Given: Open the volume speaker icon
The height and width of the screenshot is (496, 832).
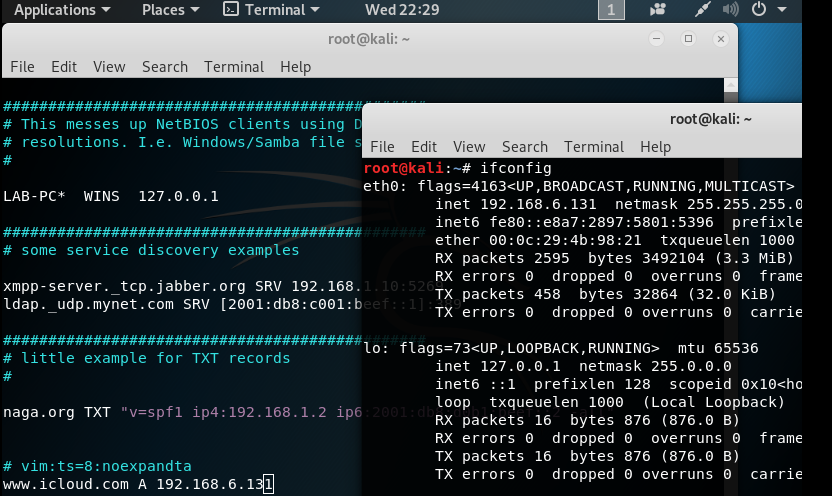Looking at the screenshot, I should (x=730, y=9).
